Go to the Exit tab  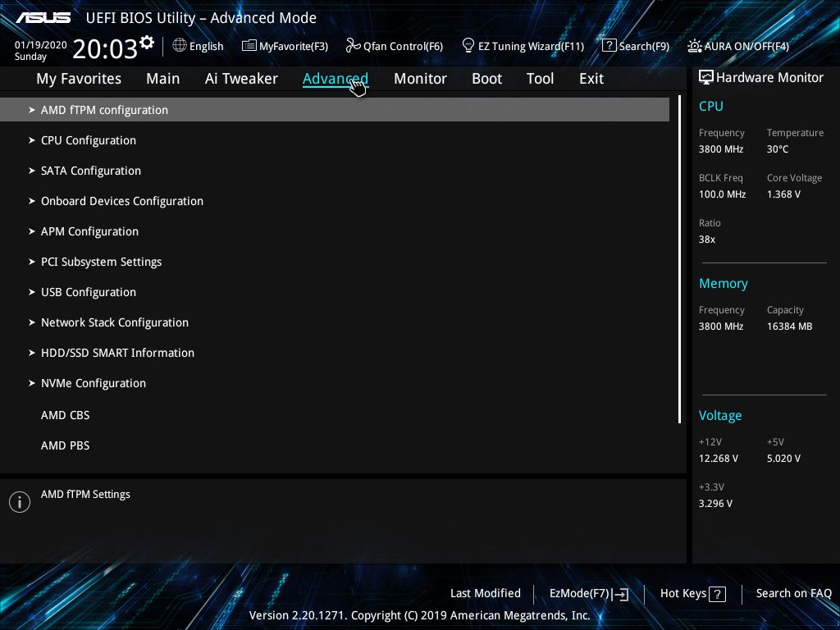(591, 79)
